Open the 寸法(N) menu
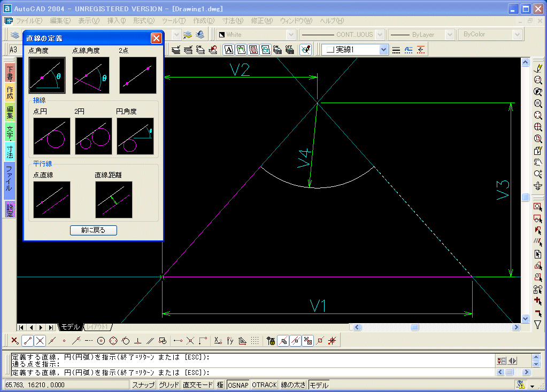Screen dimensions: 547x392 232,21
